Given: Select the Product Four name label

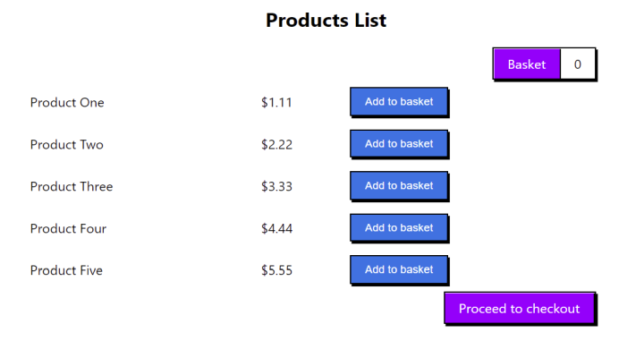Looking at the screenshot, I should [68, 229].
